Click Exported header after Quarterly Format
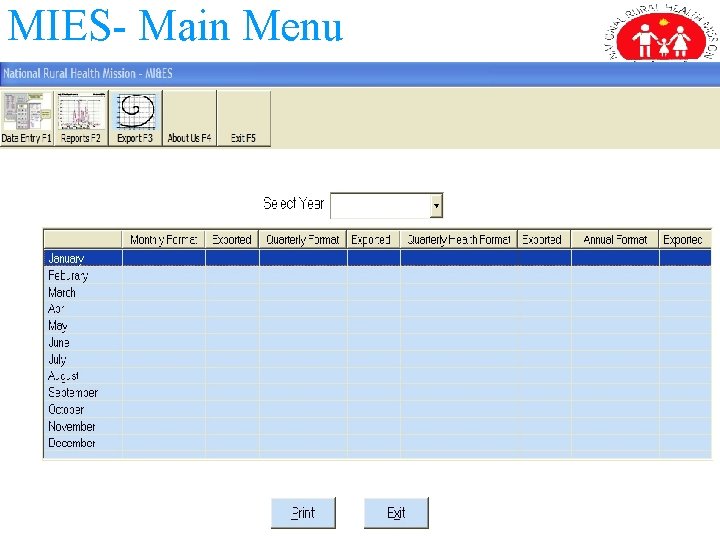Image resolution: width=720 pixels, height=540 pixels. (373, 239)
